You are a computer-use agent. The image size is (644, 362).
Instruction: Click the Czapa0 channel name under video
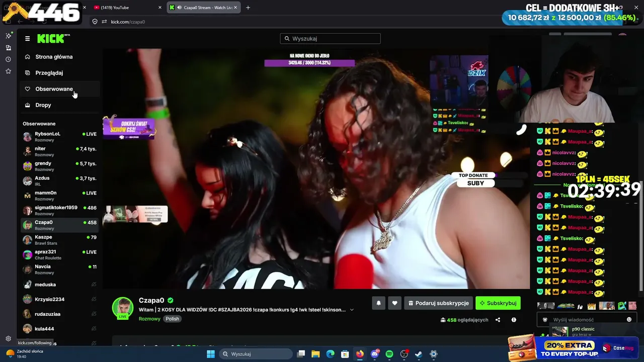(x=151, y=301)
